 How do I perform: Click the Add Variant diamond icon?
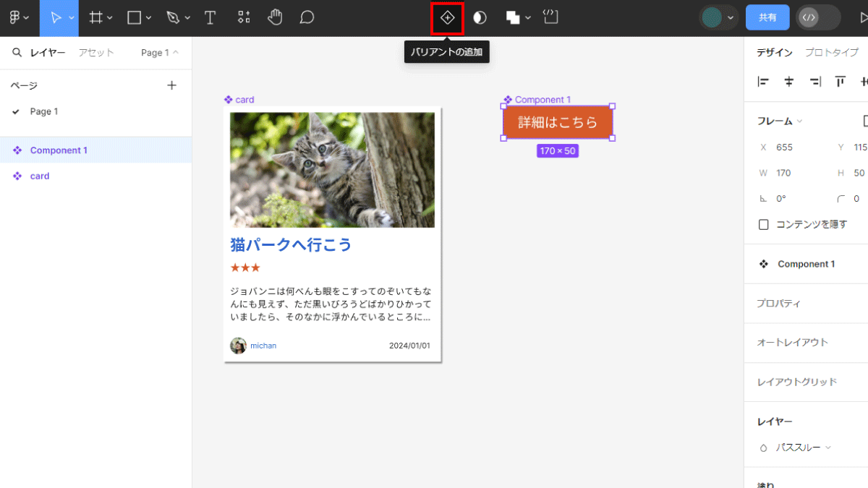pyautogui.click(x=447, y=17)
